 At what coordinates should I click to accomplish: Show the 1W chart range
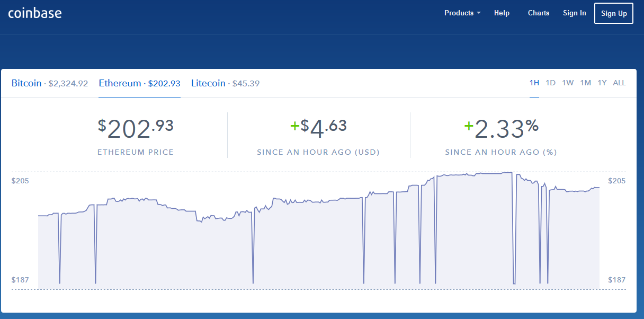(x=568, y=83)
